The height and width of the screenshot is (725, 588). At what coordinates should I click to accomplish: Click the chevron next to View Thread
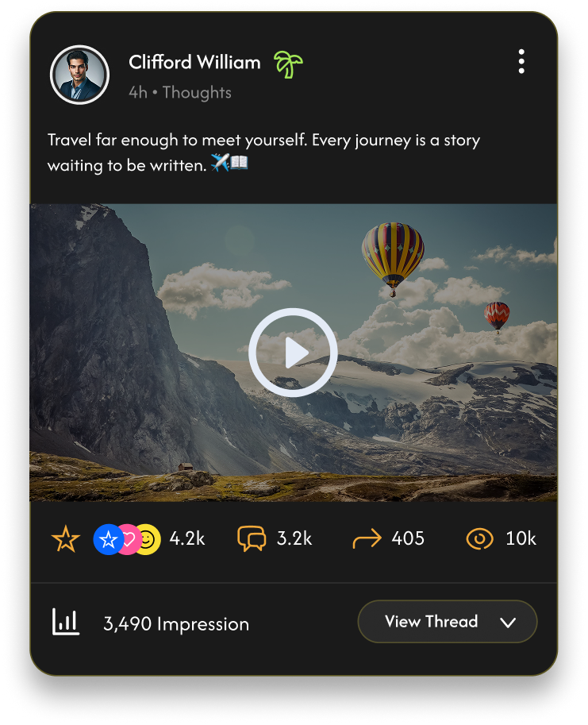click(508, 623)
